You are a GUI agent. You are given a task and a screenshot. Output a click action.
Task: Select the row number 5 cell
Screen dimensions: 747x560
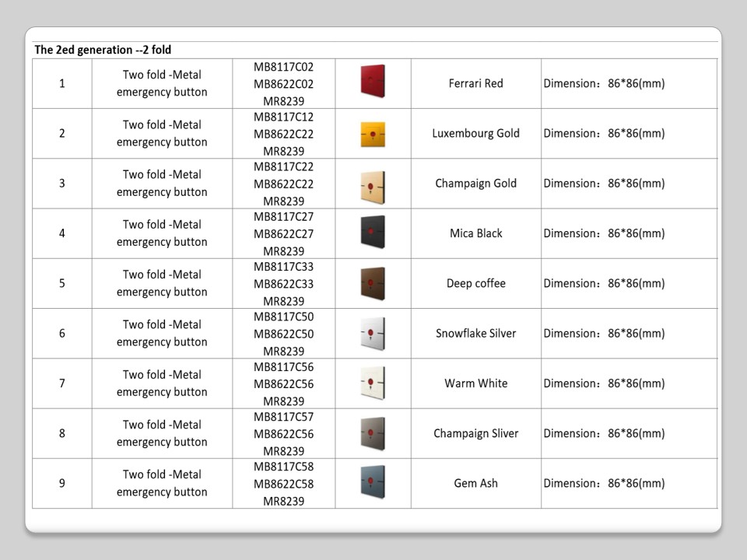tap(62, 283)
